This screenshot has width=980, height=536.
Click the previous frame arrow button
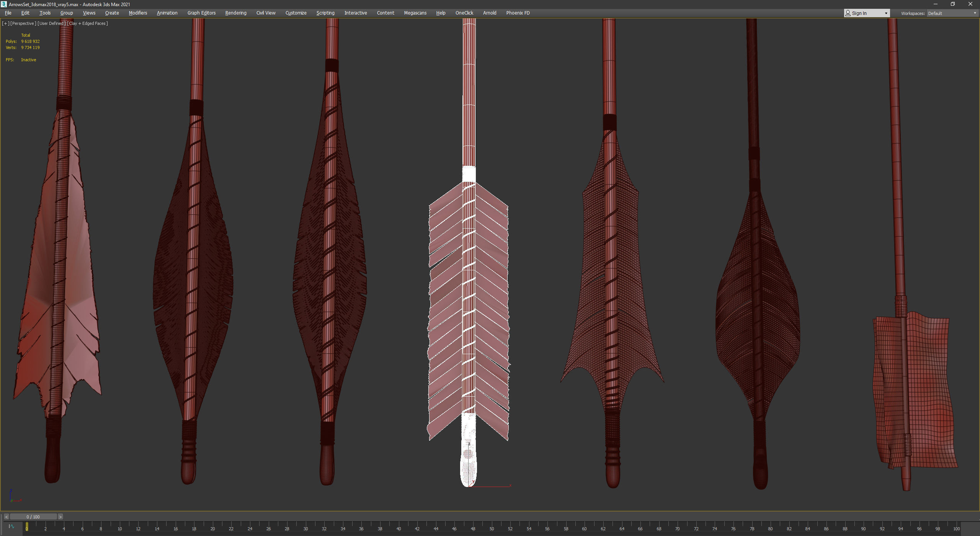coord(7,517)
